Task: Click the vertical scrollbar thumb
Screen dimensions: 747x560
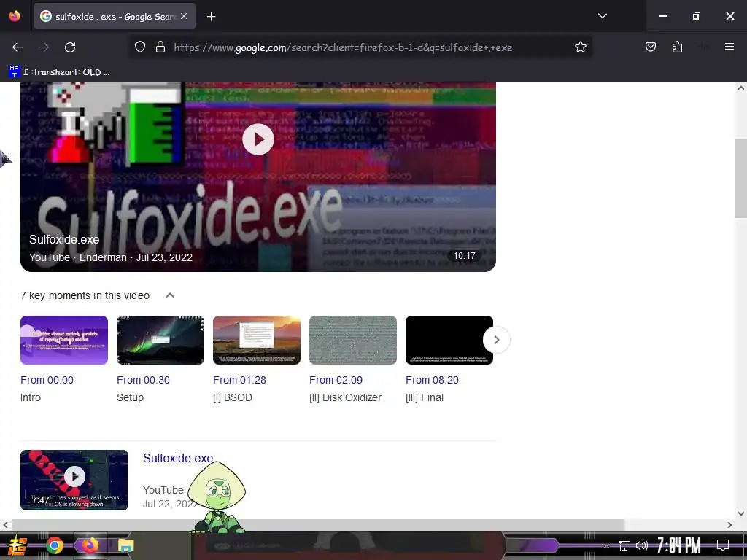Action: coord(741,179)
